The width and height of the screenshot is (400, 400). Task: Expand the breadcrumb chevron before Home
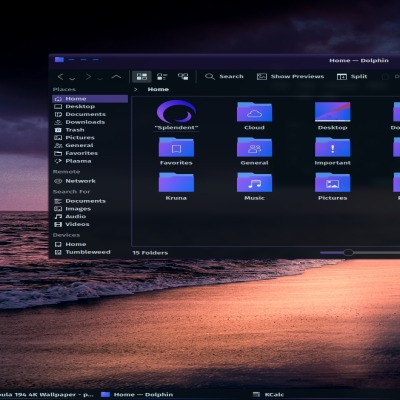click(x=136, y=89)
